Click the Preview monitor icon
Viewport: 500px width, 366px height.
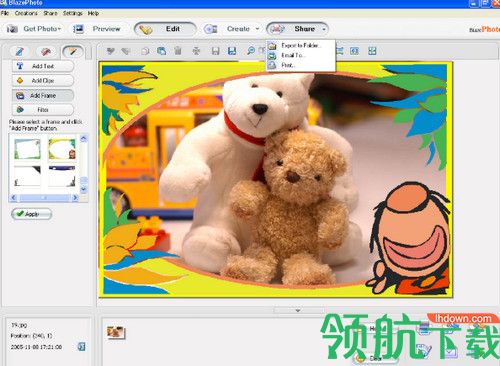click(x=78, y=29)
